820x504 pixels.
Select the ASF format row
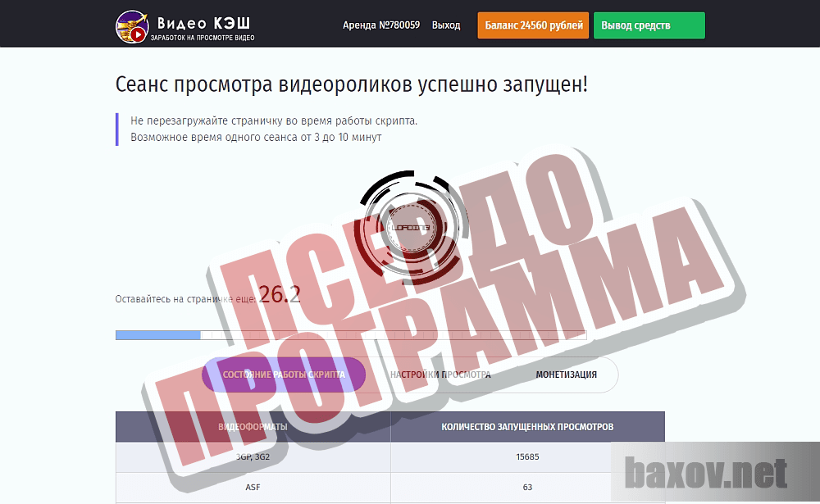253,487
